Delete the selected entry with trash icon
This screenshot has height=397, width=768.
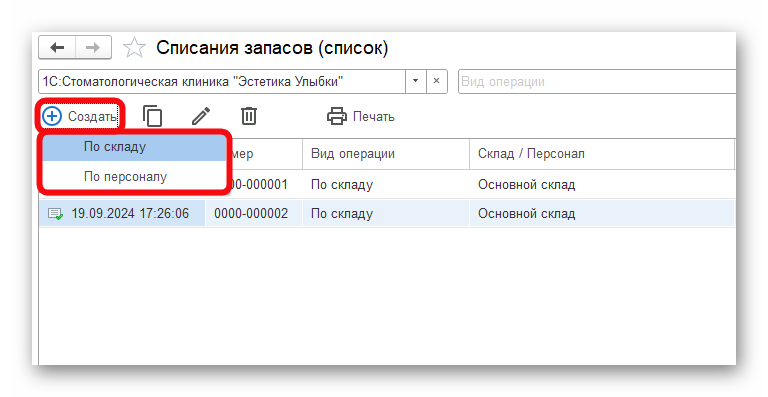click(x=249, y=117)
